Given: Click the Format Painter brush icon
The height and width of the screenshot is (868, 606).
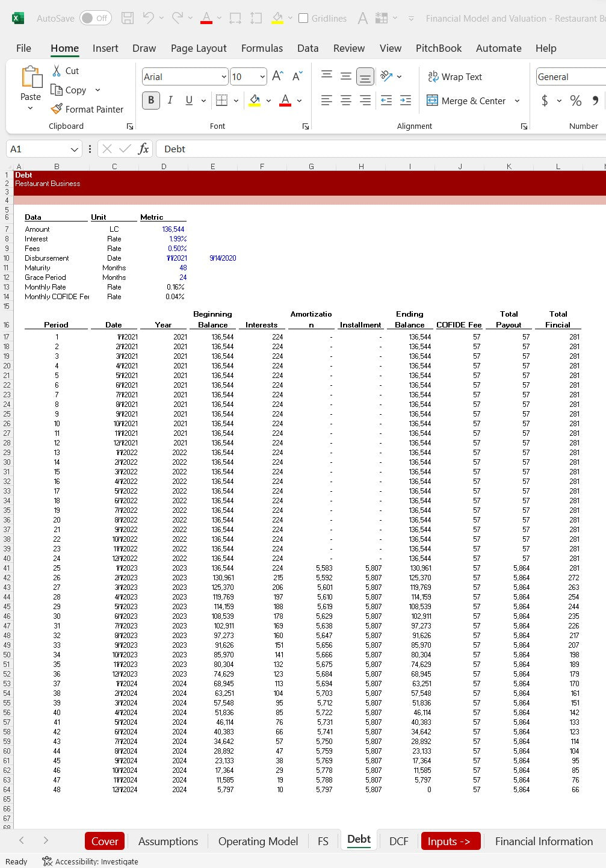Looking at the screenshot, I should coord(57,109).
